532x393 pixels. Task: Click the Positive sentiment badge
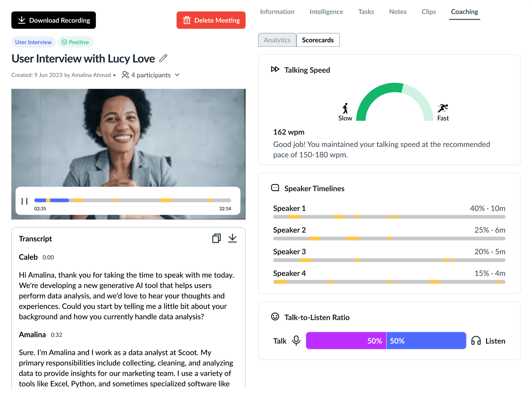[75, 42]
